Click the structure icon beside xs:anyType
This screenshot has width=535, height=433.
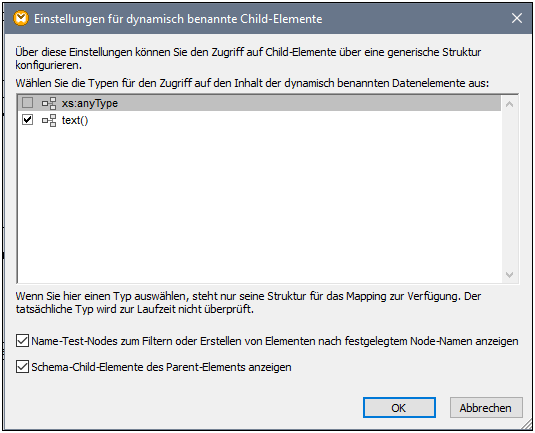[49, 103]
